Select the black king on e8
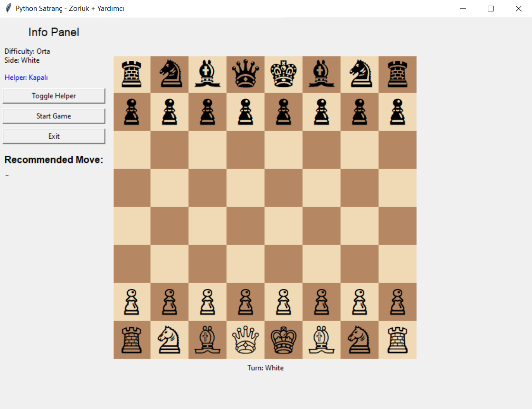Viewport: 532px width, 409px height. click(x=284, y=74)
